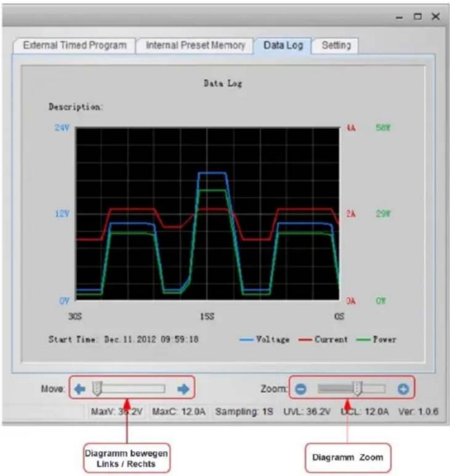Select the Data Log tab

283,46
